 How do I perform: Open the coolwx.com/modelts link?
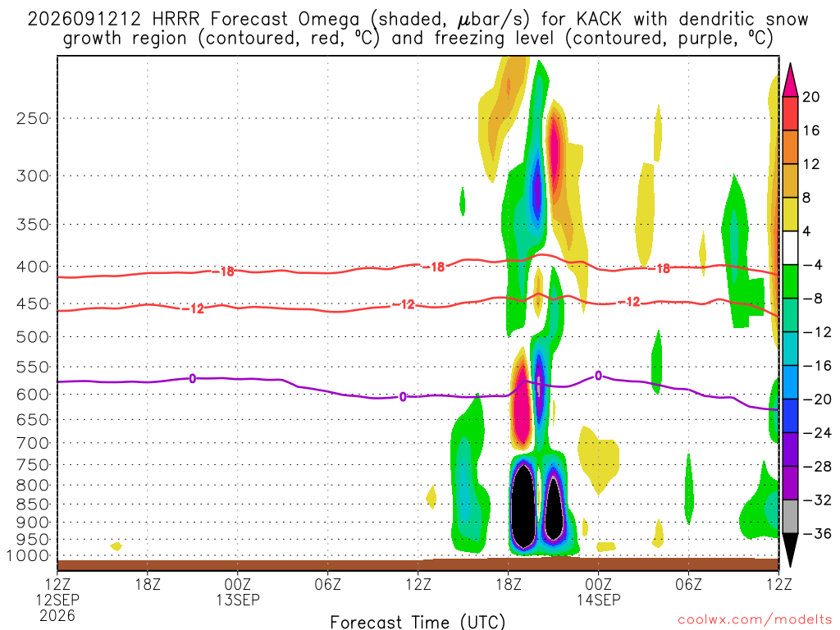tap(755, 620)
